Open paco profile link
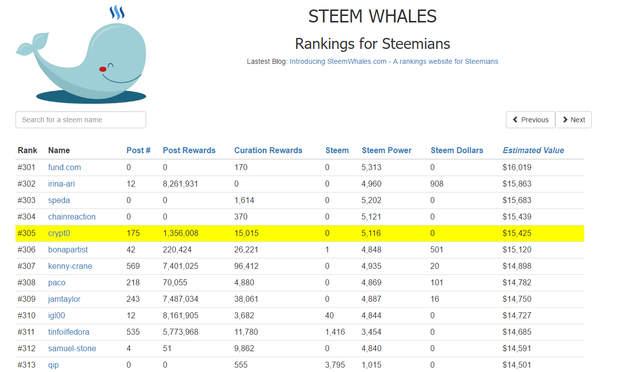This screenshot has width=640, height=372. coord(57,283)
